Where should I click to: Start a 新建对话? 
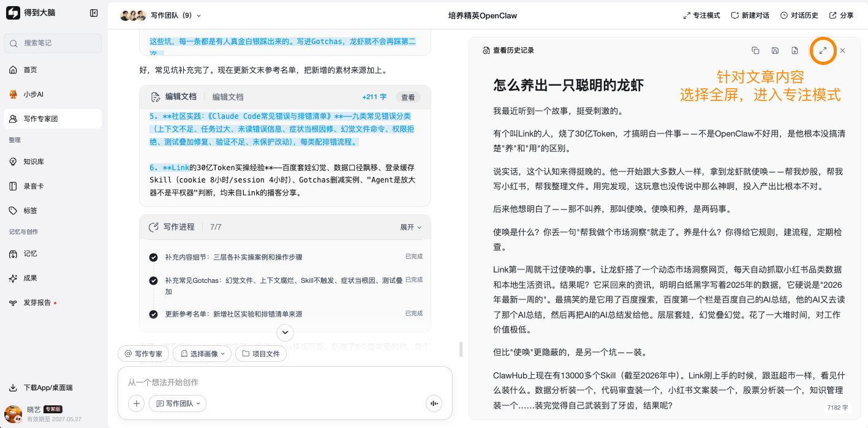750,15
